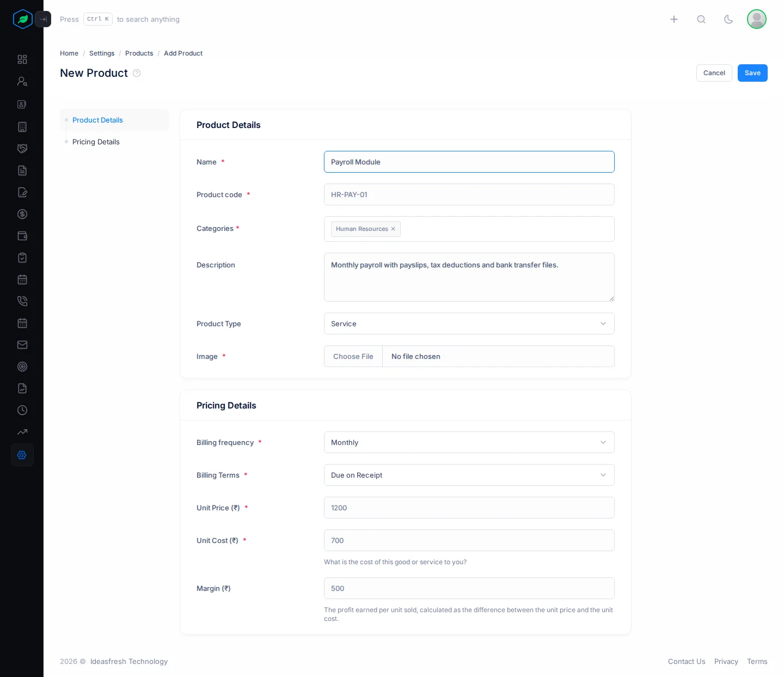Screen dimensions: 784x677
Task: Click the plus icon in top bar
Action: [674, 19]
